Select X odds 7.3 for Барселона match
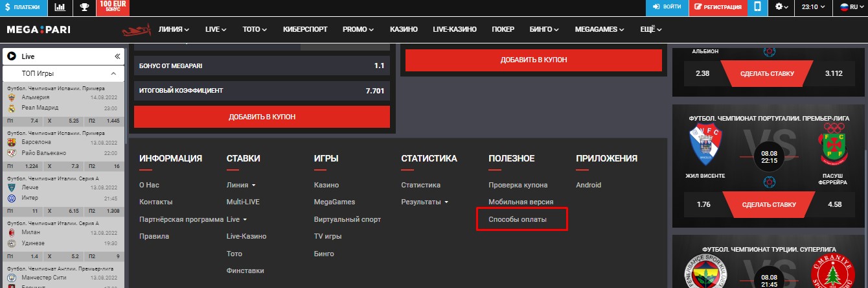Viewport: 868px width, 288px height. (63, 166)
